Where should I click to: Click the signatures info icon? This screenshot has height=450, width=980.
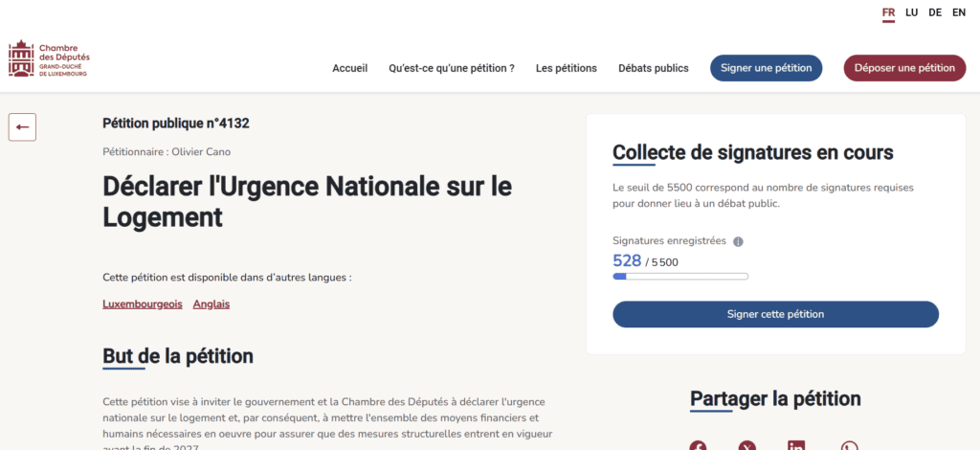click(x=738, y=242)
